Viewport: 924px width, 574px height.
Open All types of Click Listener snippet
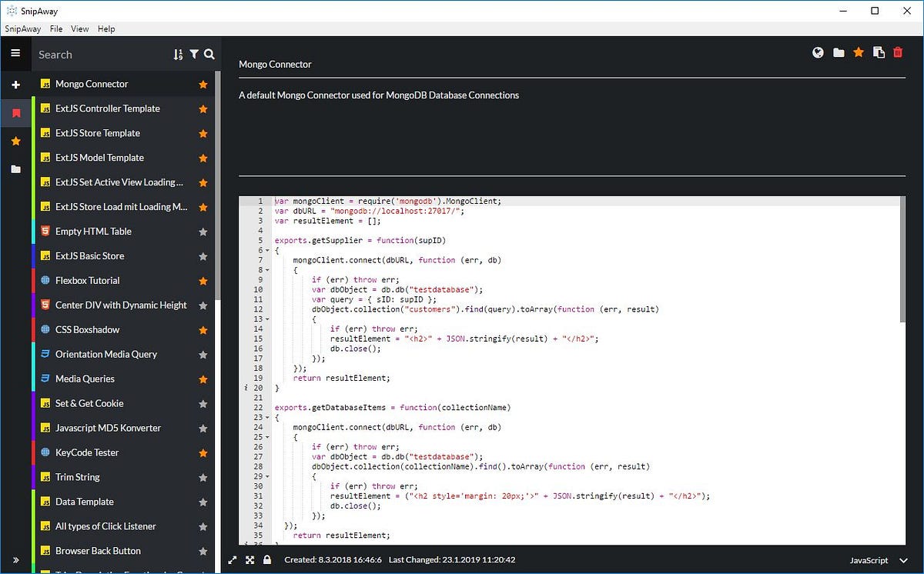point(124,526)
